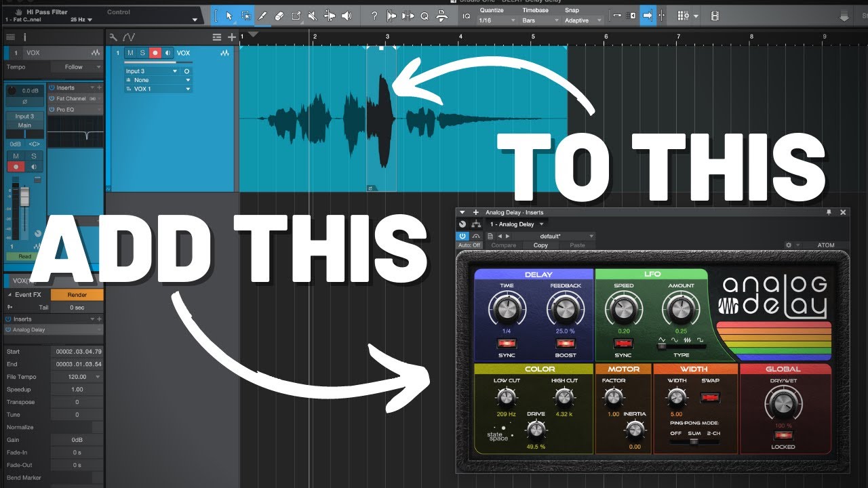The image size is (868, 488).
Task: Toggle Feedback BOOST switch
Action: 566,344
